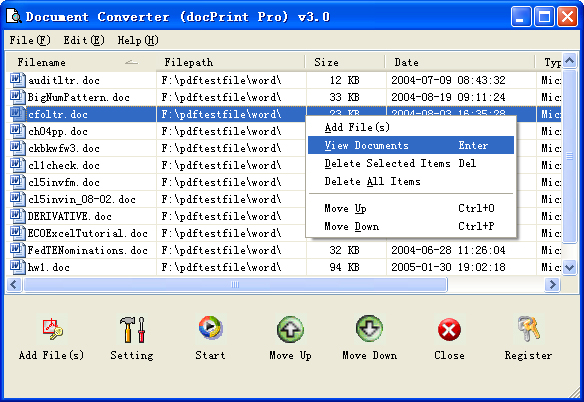584x402 pixels.
Task: Click the Start label
Action: [210, 355]
